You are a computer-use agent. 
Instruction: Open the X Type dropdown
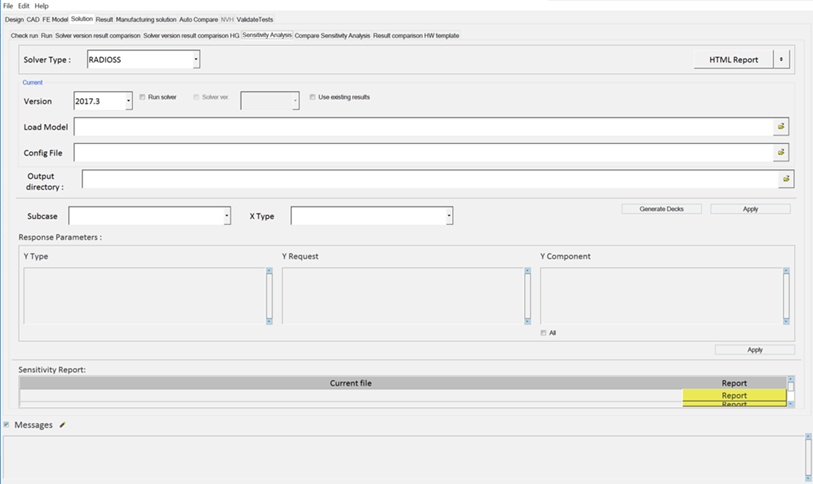coord(449,216)
